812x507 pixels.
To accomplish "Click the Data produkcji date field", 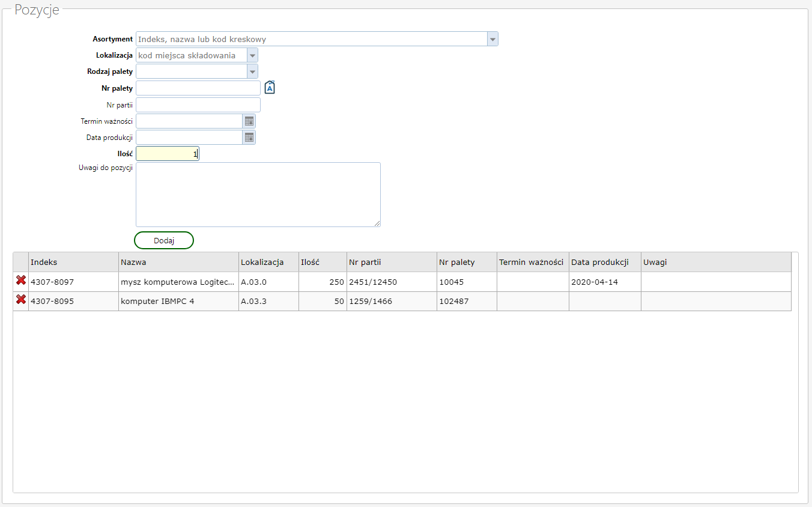I will point(189,138).
